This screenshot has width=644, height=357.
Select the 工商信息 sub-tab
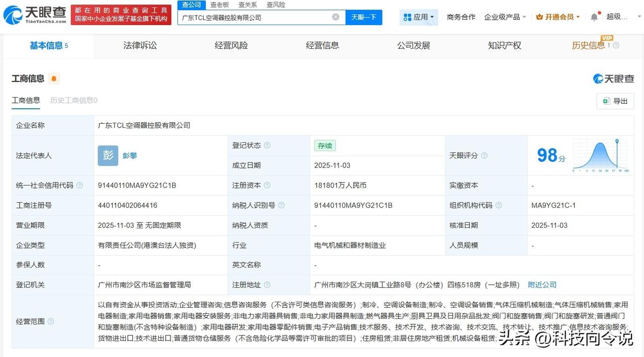click(26, 100)
